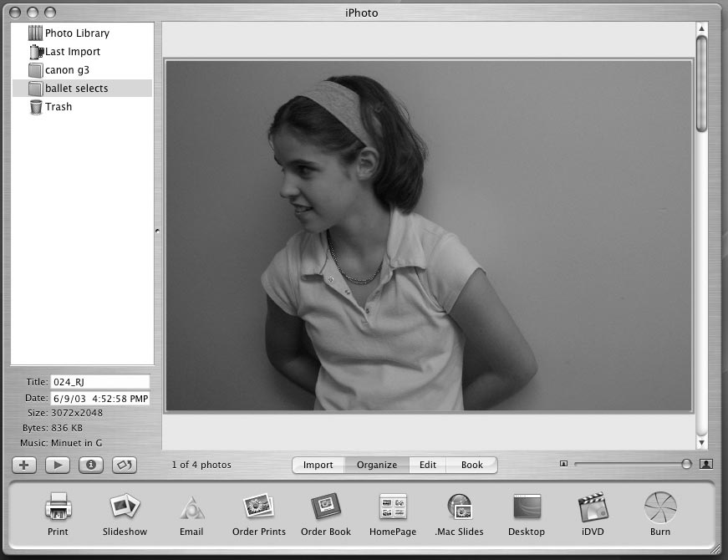The height and width of the screenshot is (560, 728).
Task: Switch to Book mode
Action: coord(471,465)
